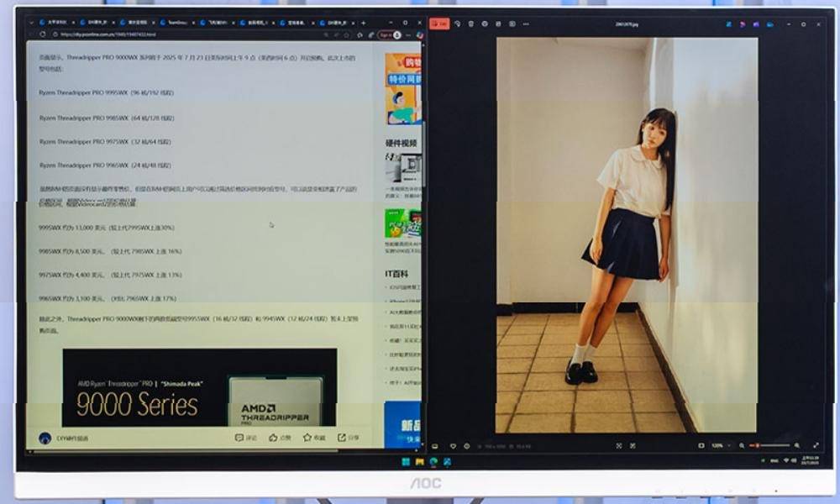
Task: Open the three-dots more menu in Photos
Action: pos(526,24)
